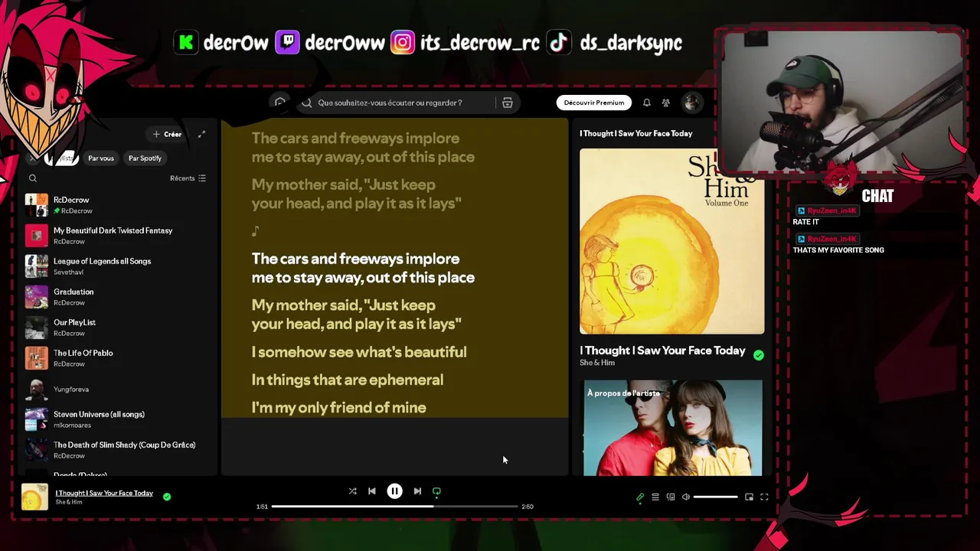The height and width of the screenshot is (551, 980).
Task: Click panel header I Thought I Saw Your Face Today
Action: (636, 133)
